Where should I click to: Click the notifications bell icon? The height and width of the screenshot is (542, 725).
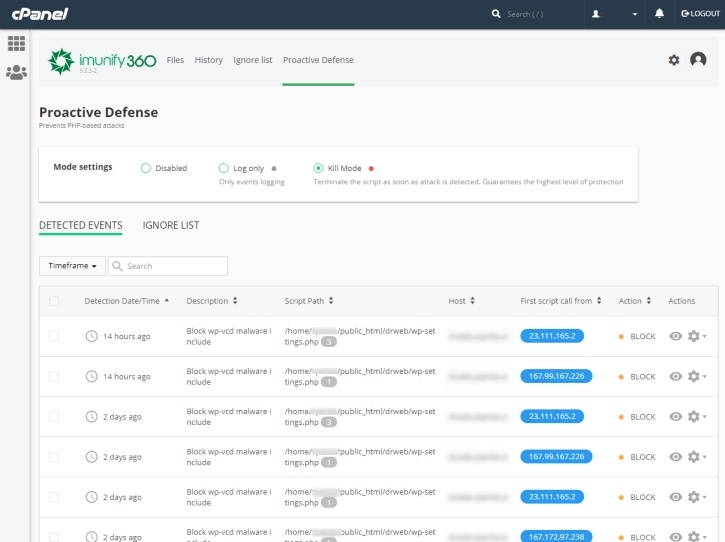point(659,14)
